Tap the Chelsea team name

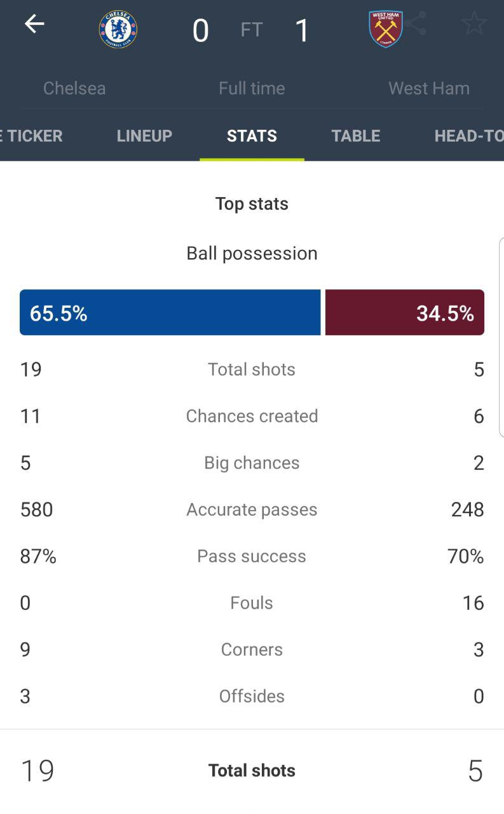pyautogui.click(x=74, y=88)
